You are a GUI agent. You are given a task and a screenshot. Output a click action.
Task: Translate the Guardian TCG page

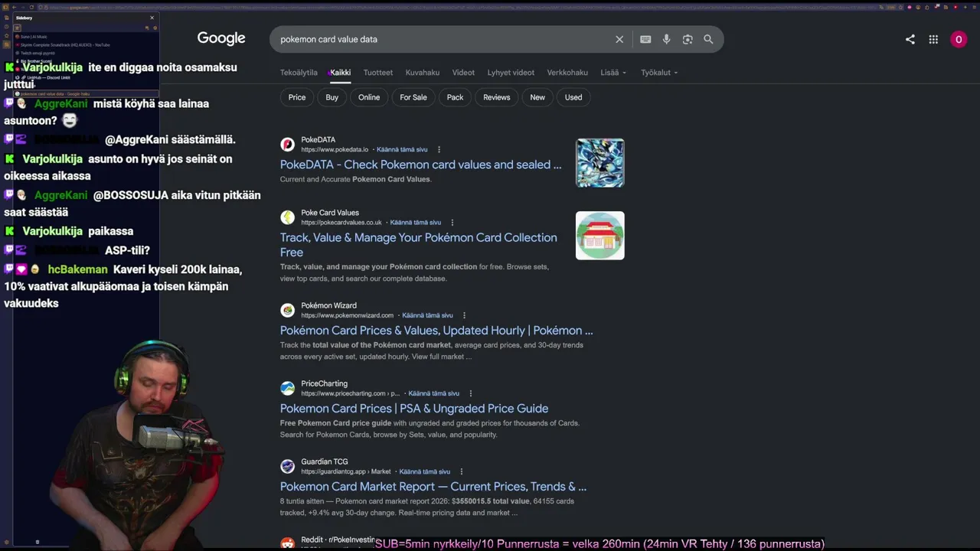click(x=425, y=471)
